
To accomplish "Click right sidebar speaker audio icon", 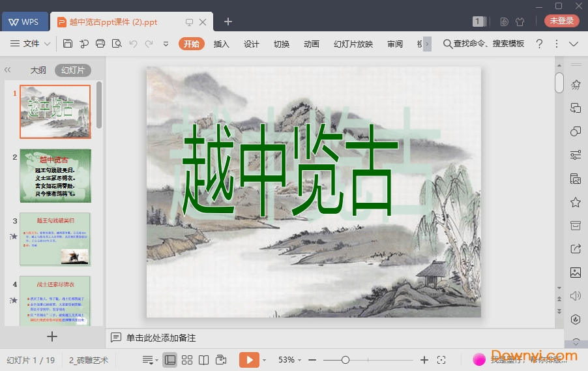I will (576, 295).
